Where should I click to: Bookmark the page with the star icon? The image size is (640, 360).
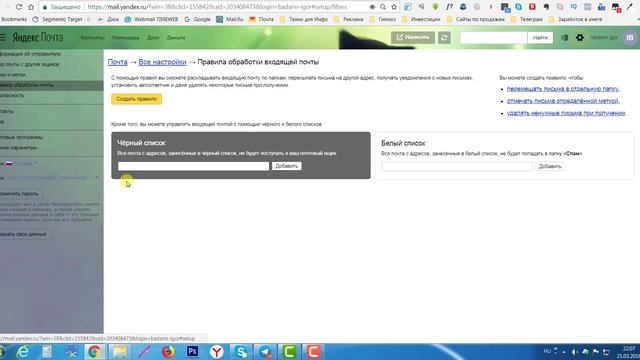394,7
